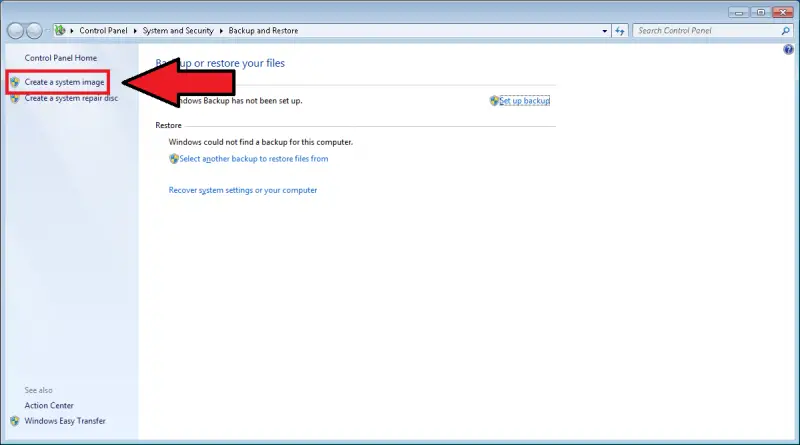Click Create a system repair disc link

tap(71, 98)
